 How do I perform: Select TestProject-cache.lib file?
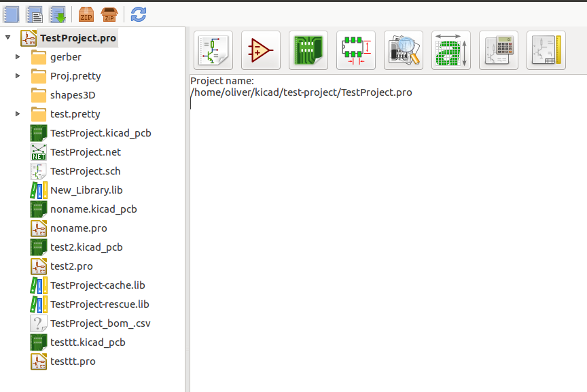pyautogui.click(x=98, y=285)
